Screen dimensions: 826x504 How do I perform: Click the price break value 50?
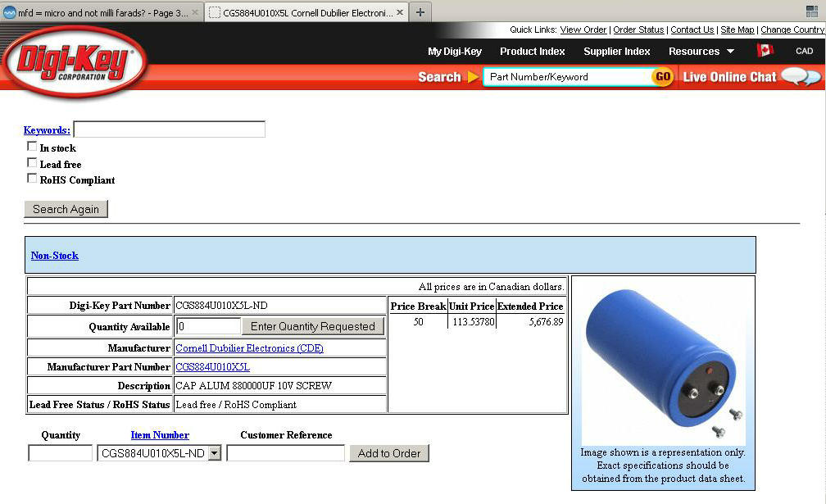tap(418, 321)
